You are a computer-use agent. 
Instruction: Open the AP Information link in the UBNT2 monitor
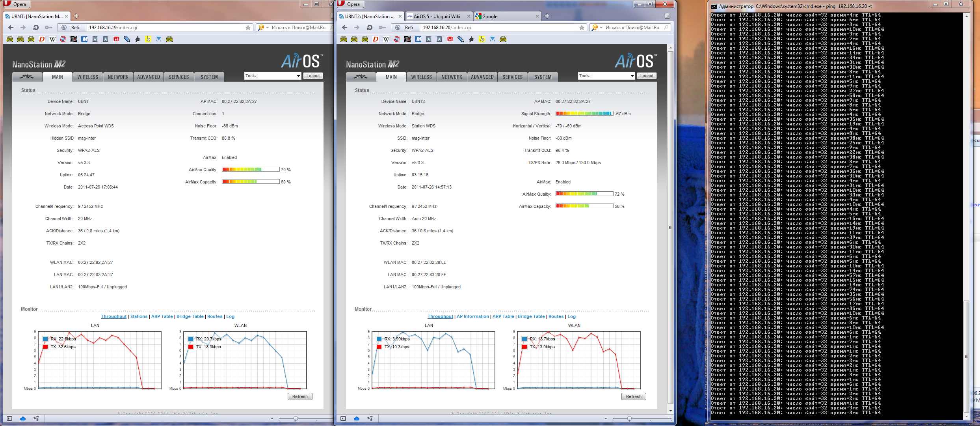(472, 316)
